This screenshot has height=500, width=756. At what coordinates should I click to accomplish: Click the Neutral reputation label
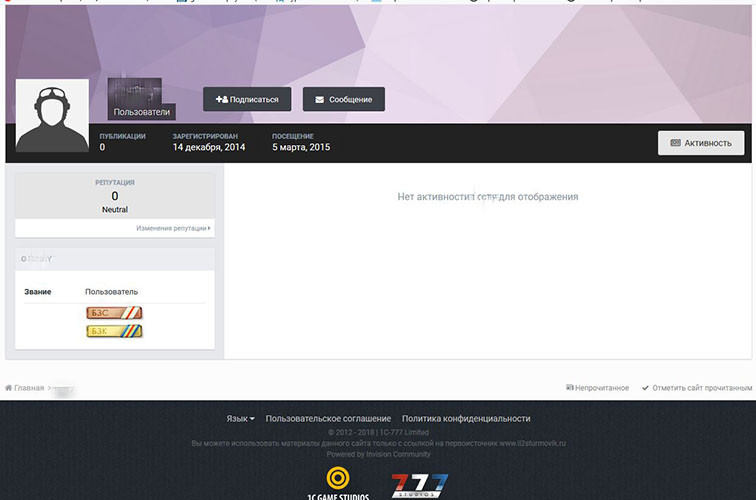point(115,210)
